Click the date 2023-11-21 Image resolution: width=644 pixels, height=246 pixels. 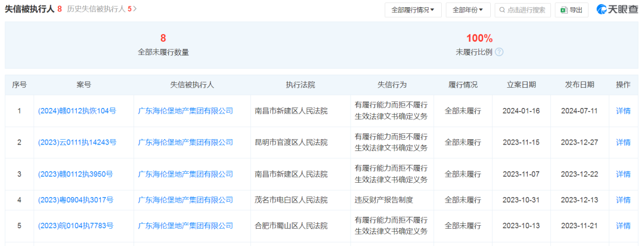(x=579, y=226)
